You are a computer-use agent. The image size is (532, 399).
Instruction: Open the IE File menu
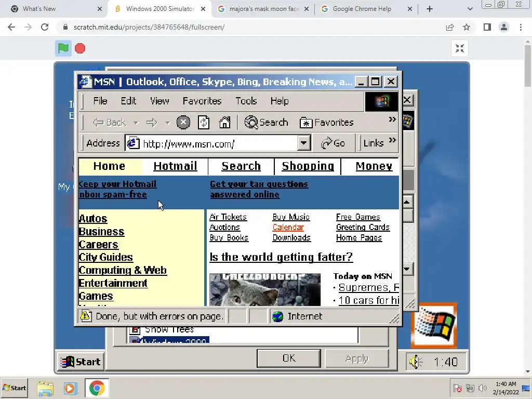click(100, 101)
